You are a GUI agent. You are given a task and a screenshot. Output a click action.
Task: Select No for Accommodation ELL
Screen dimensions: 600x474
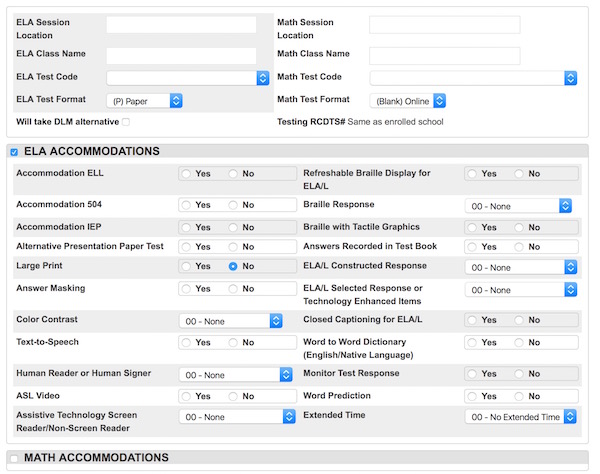233,174
